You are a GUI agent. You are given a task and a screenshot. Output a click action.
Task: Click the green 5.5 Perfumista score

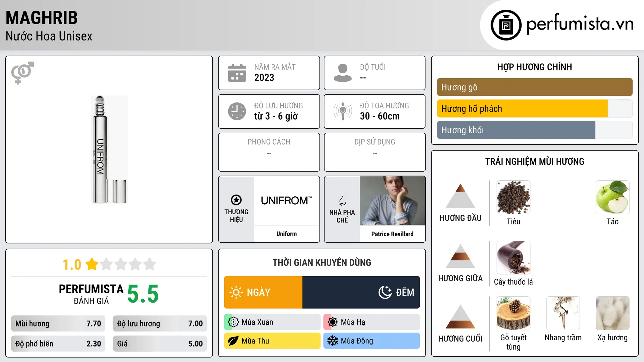[143, 294]
